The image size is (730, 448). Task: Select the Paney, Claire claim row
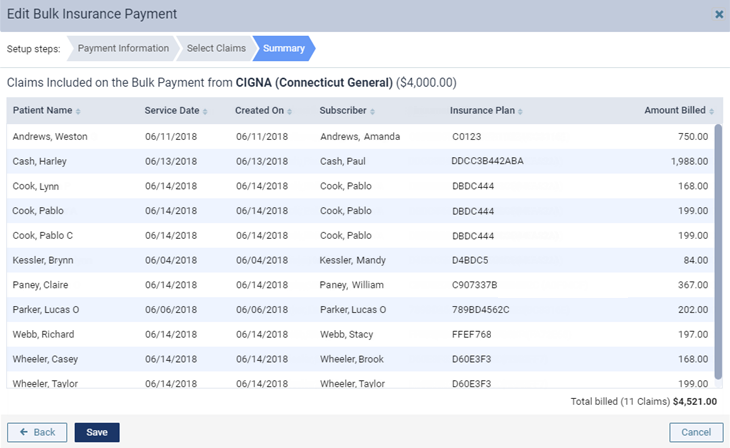point(360,285)
